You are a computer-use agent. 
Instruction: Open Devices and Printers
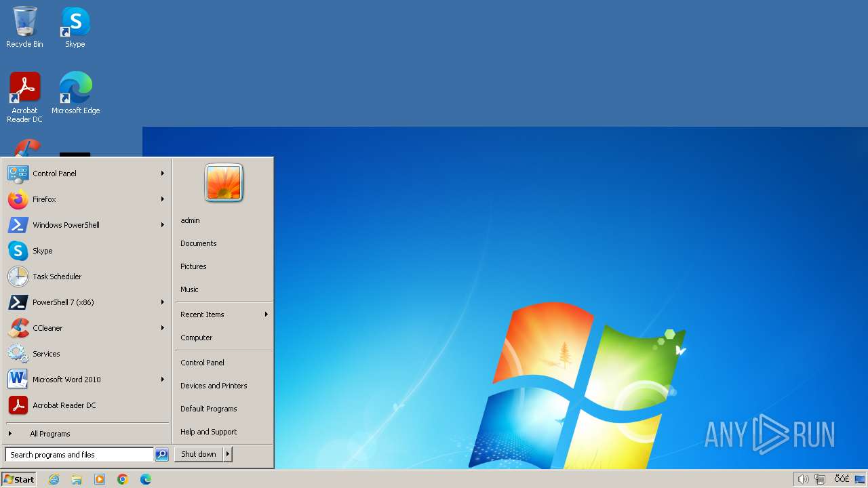click(224, 386)
